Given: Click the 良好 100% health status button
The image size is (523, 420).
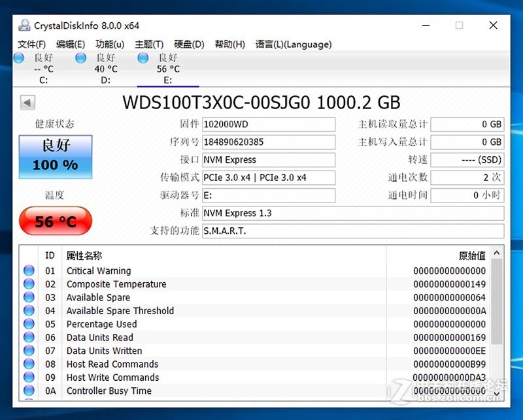Looking at the screenshot, I should coord(55,156).
